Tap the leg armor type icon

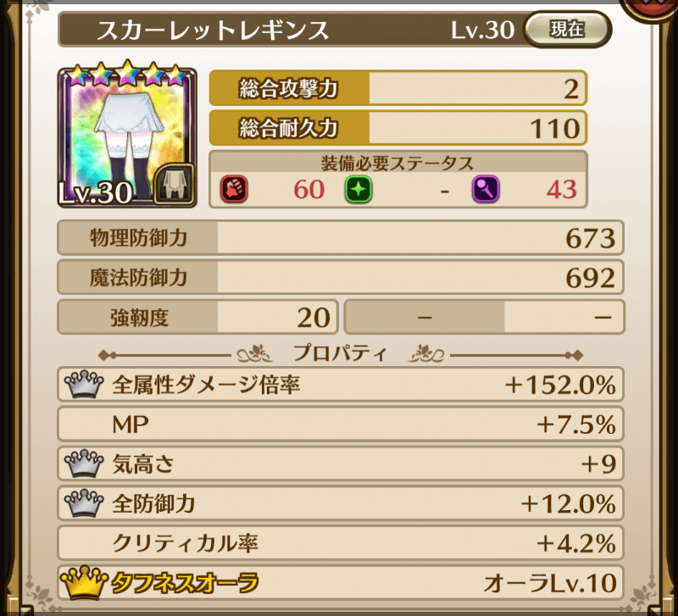click(x=174, y=184)
